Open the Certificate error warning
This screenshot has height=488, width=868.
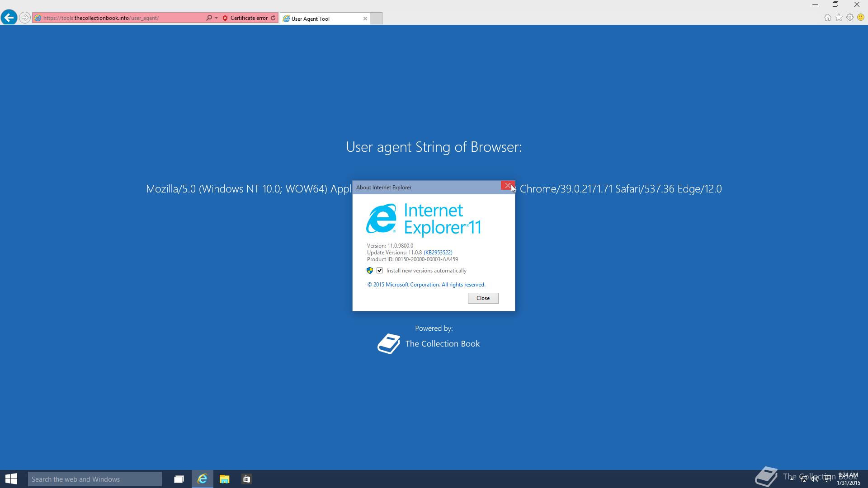pos(245,18)
